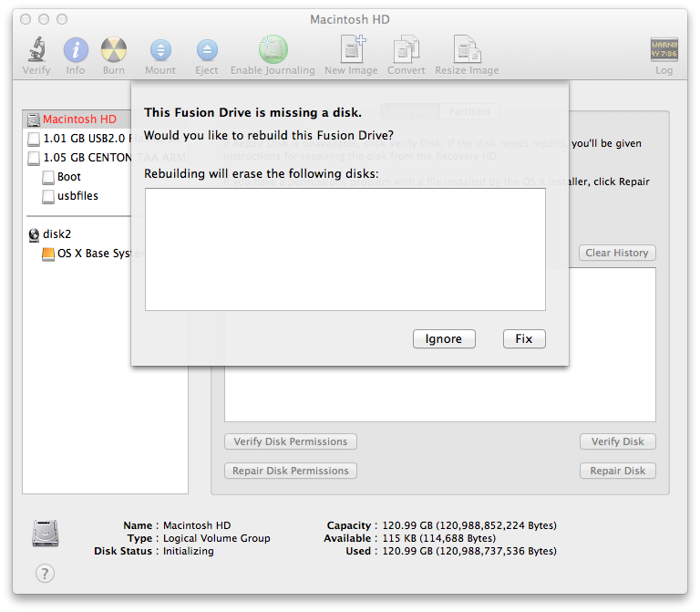Click the help question mark button
700x612 pixels.
tap(45, 573)
